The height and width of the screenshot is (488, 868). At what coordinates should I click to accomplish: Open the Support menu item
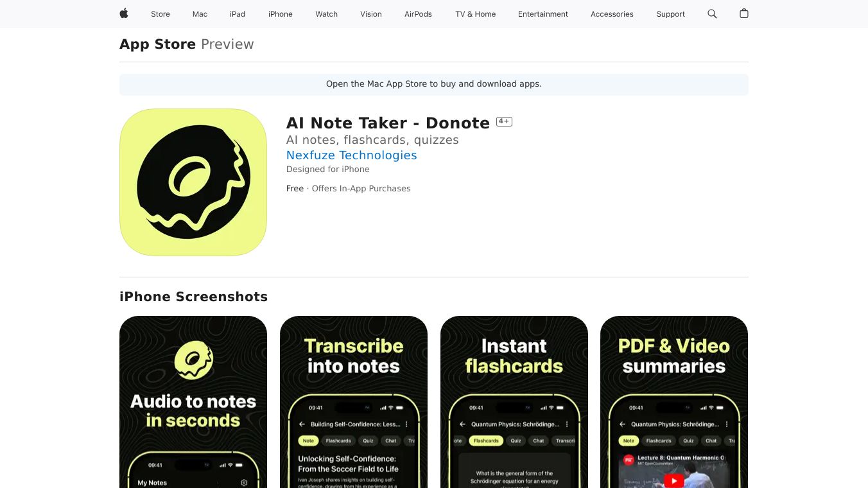click(x=670, y=14)
